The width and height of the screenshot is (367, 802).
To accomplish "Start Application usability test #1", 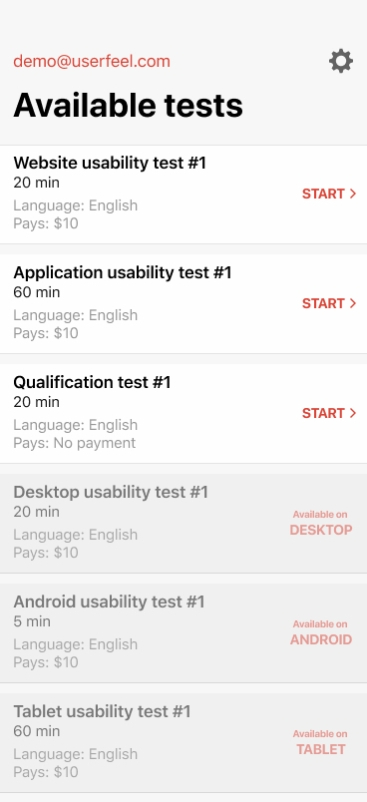I will (329, 303).
